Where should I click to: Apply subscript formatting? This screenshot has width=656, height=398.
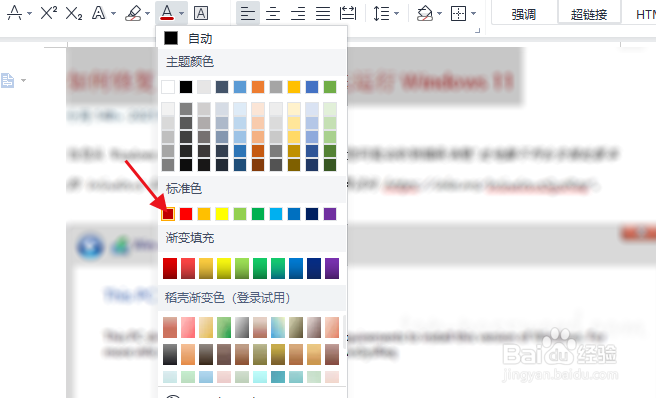[74, 13]
